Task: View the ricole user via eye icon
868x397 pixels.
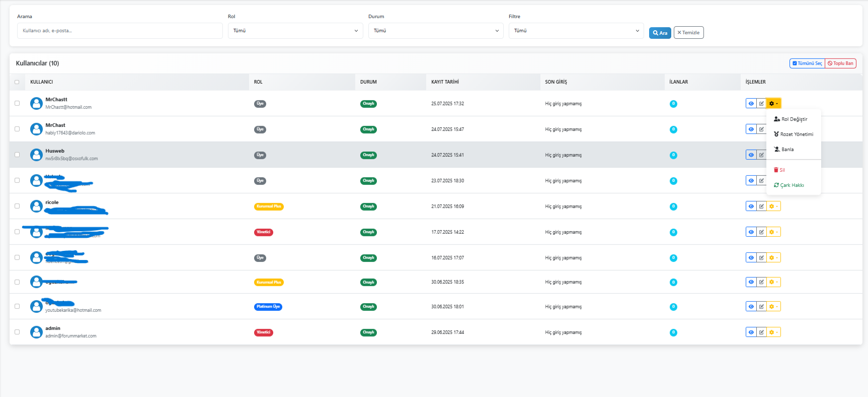Action: [751, 207]
